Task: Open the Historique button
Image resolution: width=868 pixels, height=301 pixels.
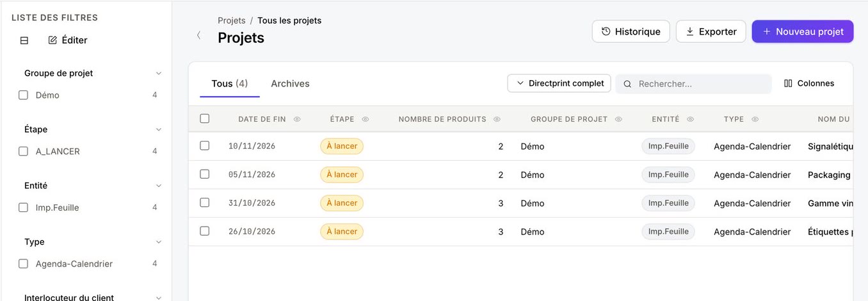Action: pos(631,31)
